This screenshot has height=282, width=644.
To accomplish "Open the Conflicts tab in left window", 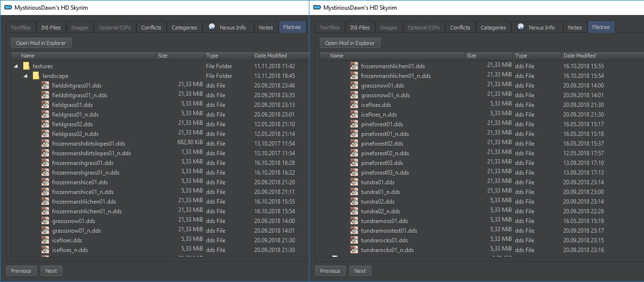I will pos(151,28).
